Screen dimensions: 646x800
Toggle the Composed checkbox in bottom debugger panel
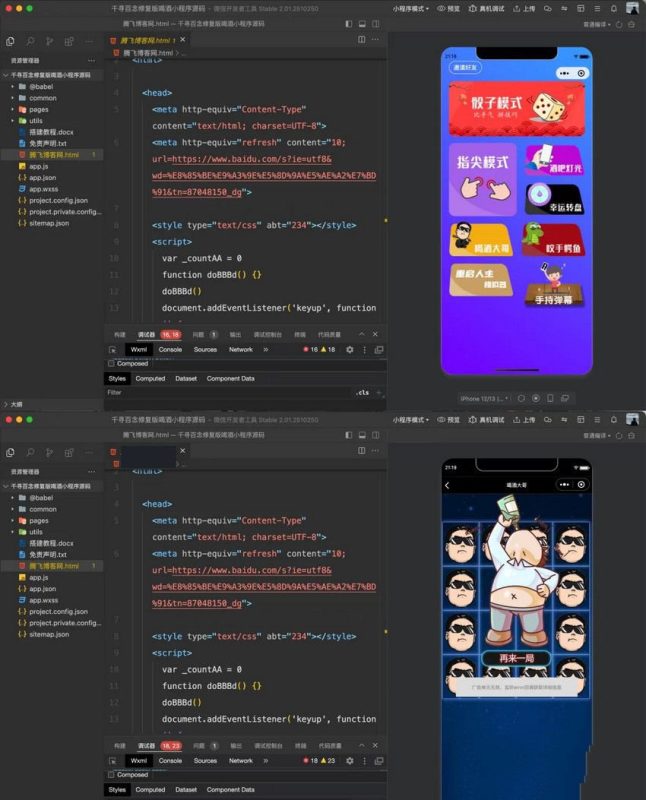[x=111, y=775]
